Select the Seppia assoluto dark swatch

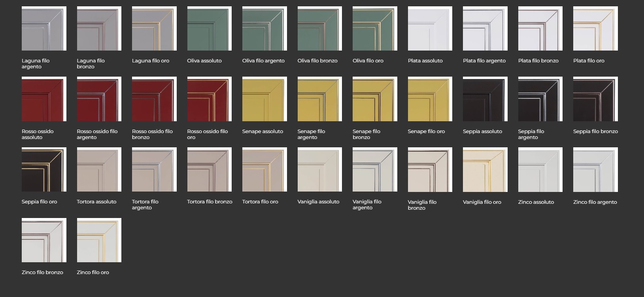pyautogui.click(x=485, y=99)
